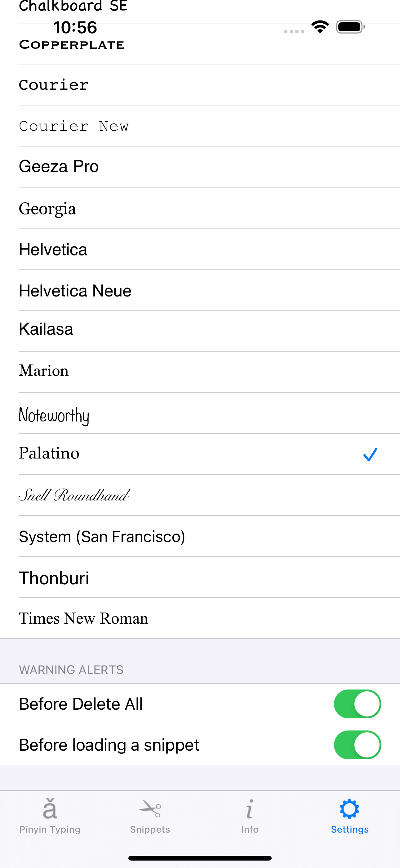Turn off Before loading a snippet switch
Viewport: 400px width, 868px height.
point(357,745)
